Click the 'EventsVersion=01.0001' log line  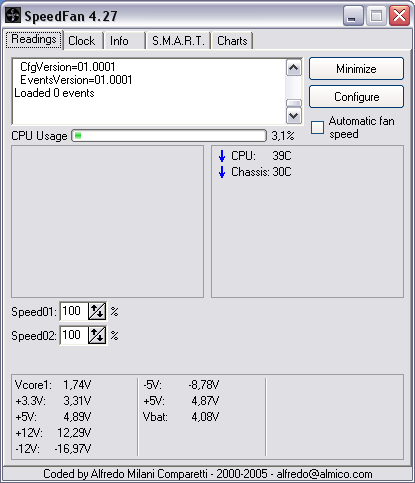click(x=76, y=80)
